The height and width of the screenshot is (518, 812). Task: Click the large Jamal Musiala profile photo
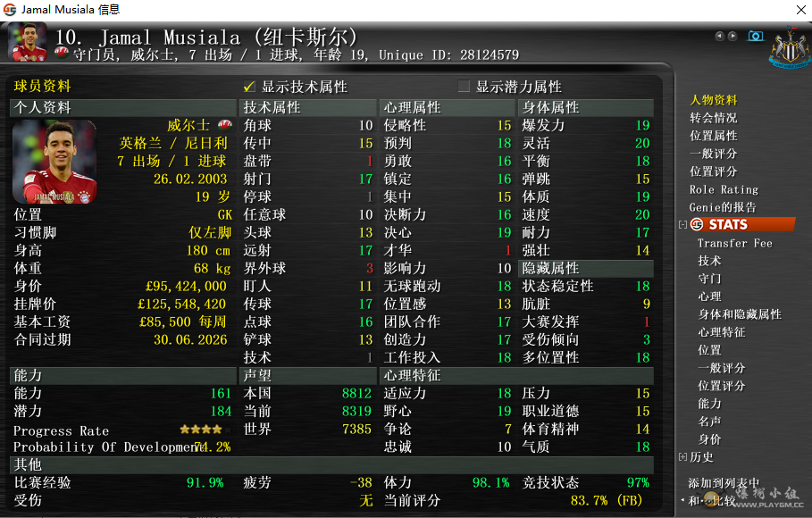coord(54,162)
